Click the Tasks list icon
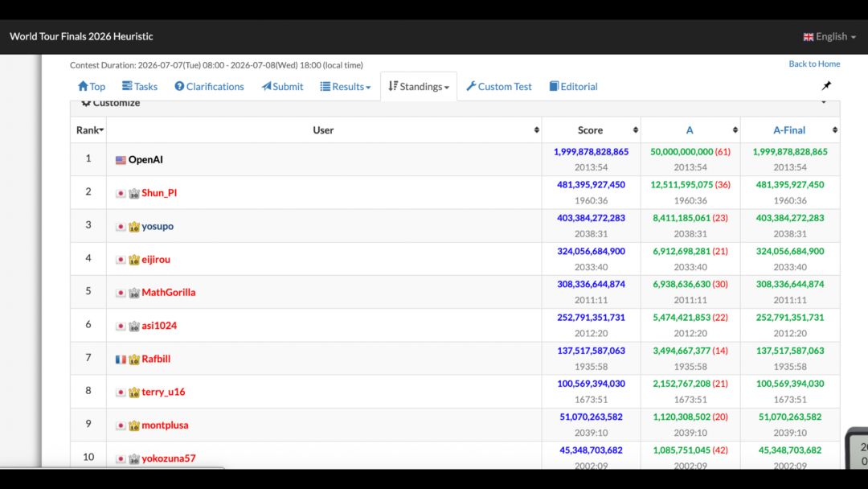Viewport: 868px width, 489px height. click(x=127, y=86)
